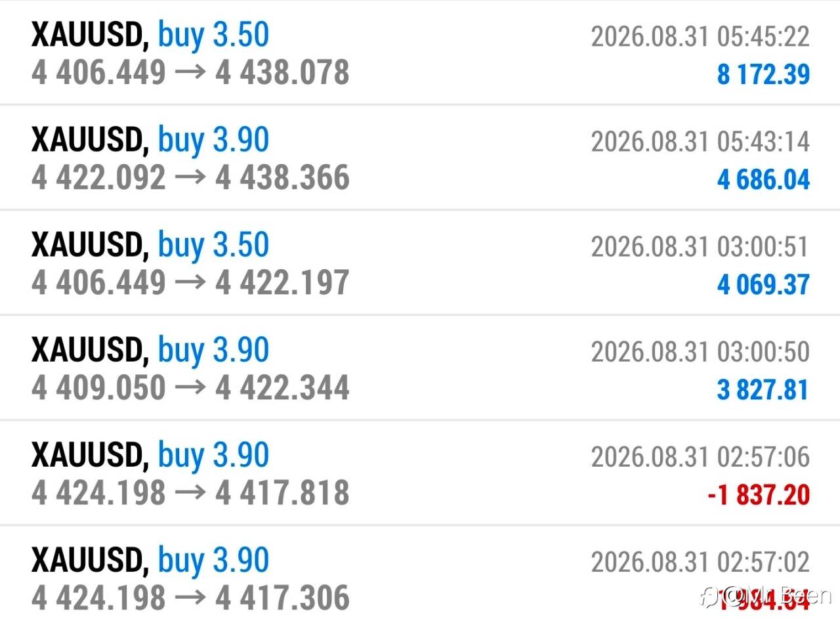Open the 4 422.092 → 4 438.366 price line
840x629 pixels.
pos(190,178)
